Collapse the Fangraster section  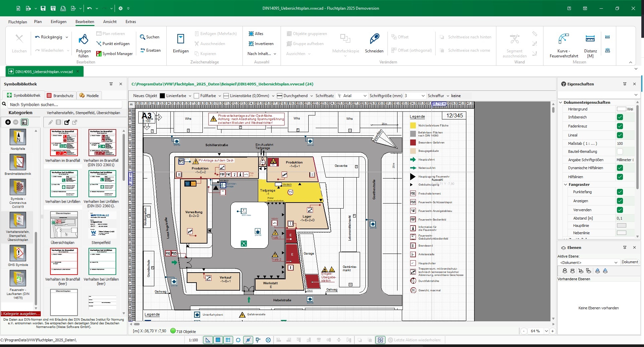pos(566,185)
